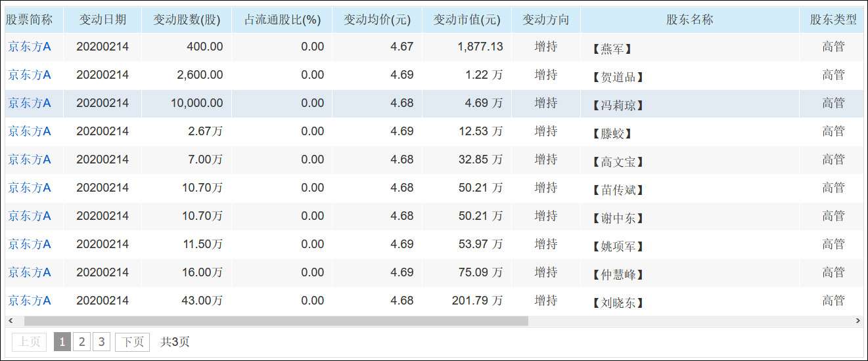Click the 占流通股比(%) column header

tap(282, 20)
